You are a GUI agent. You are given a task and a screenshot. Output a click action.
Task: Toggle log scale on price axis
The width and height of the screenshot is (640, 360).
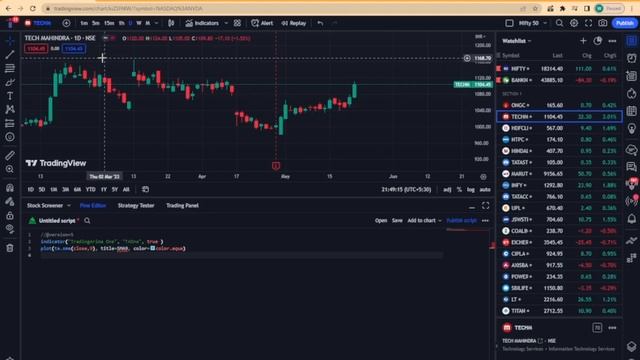pos(471,190)
